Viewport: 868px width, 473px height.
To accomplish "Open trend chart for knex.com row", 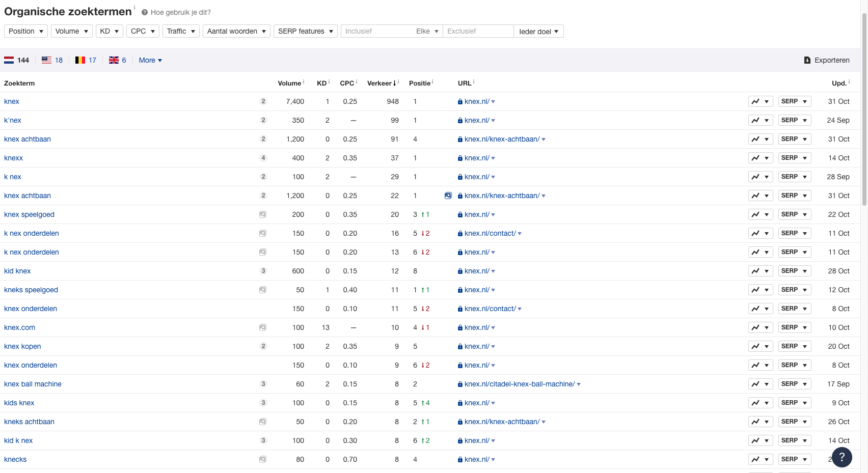I will [761, 327].
